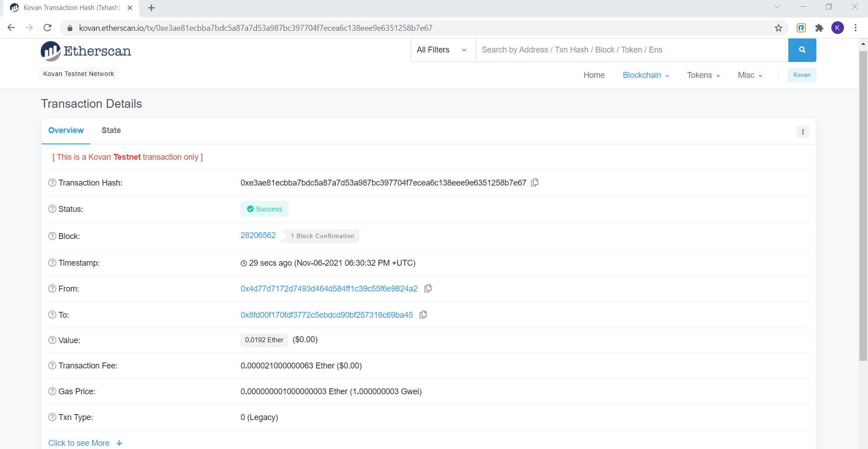
Task: Click the help icon beside Txn Type
Action: (53, 417)
